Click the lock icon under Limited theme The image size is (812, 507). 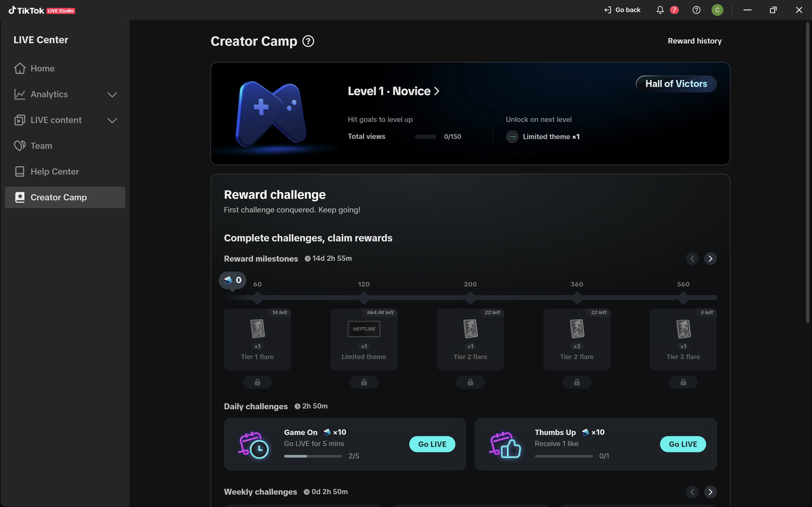point(364,382)
